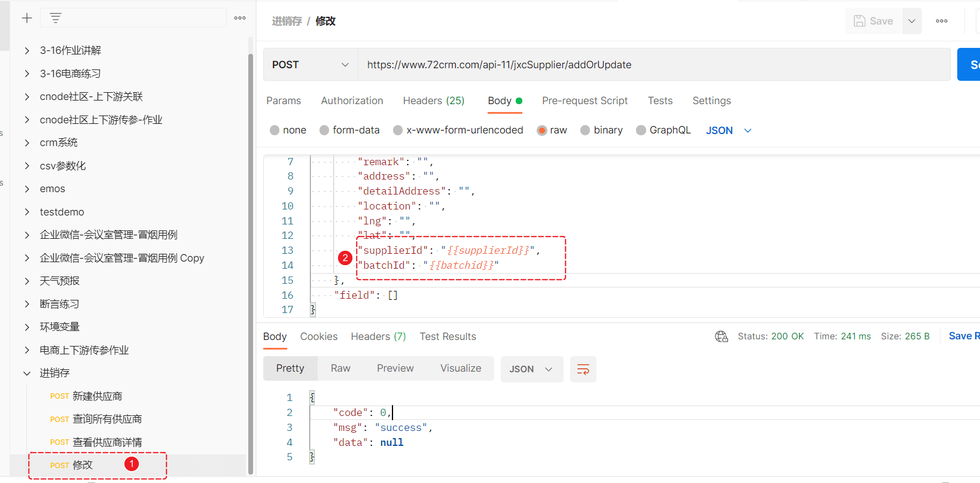Viewport: 980px width, 483px height.
Task: Collapse the 进销存 collection
Action: (x=27, y=373)
